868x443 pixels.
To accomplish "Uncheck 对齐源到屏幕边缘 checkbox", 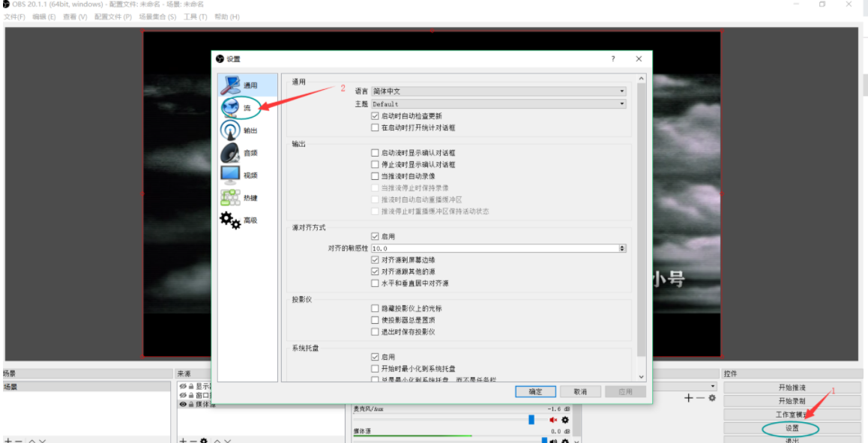I will coord(376,259).
